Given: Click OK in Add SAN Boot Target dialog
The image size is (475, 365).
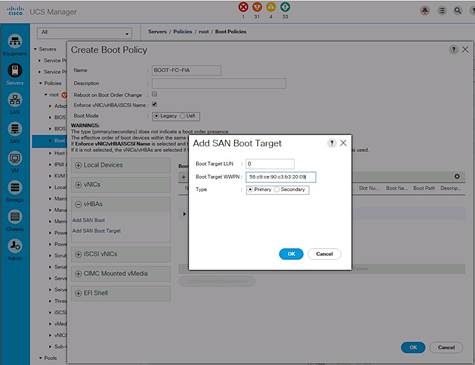Looking at the screenshot, I should (x=291, y=254).
